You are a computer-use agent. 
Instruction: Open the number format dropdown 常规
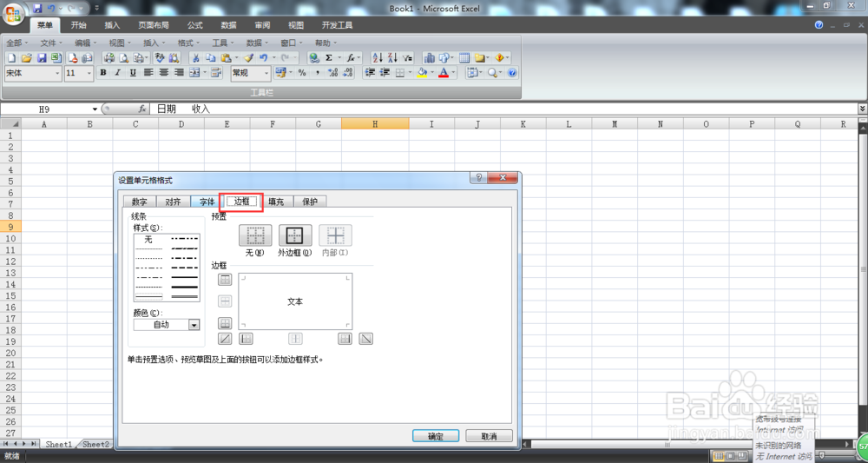pyautogui.click(x=251, y=73)
